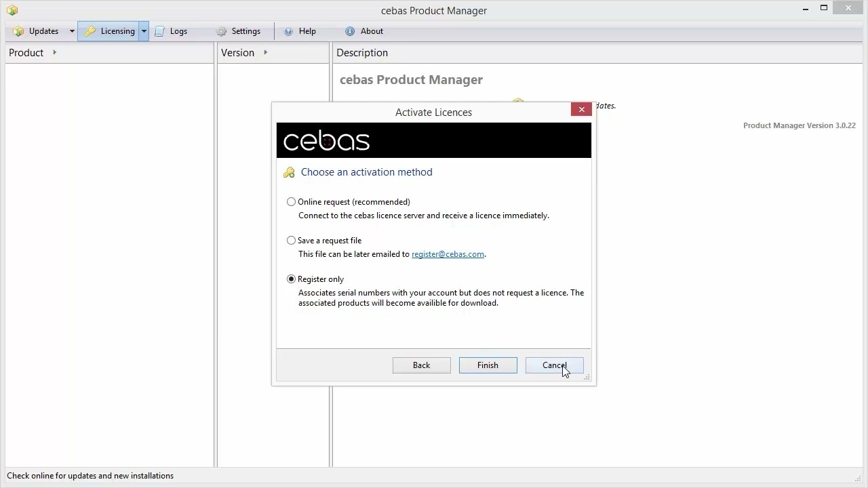Open the Logs toolbar item
The image size is (868, 488).
[x=171, y=31]
